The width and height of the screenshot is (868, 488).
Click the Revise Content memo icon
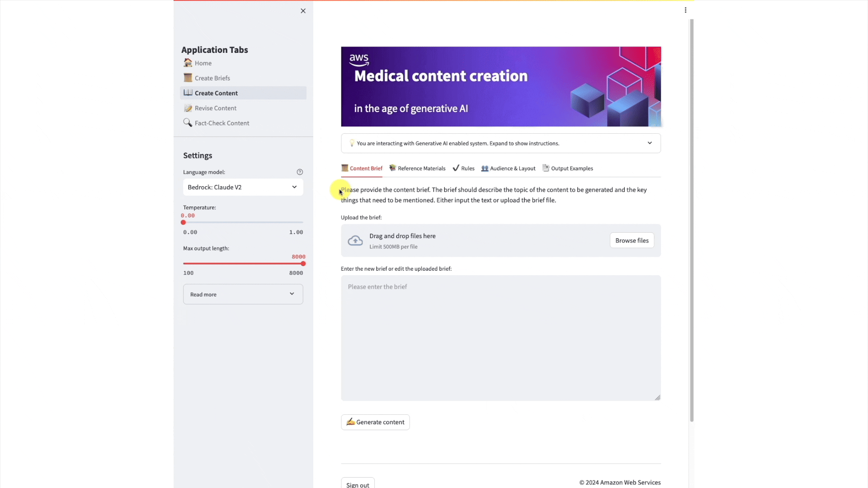188,108
